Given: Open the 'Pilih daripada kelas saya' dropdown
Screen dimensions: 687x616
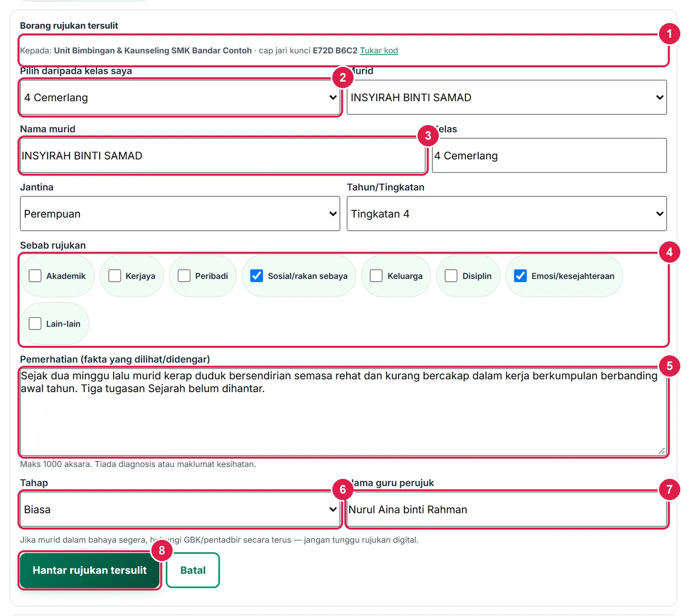Looking at the screenshot, I should pyautogui.click(x=180, y=97).
